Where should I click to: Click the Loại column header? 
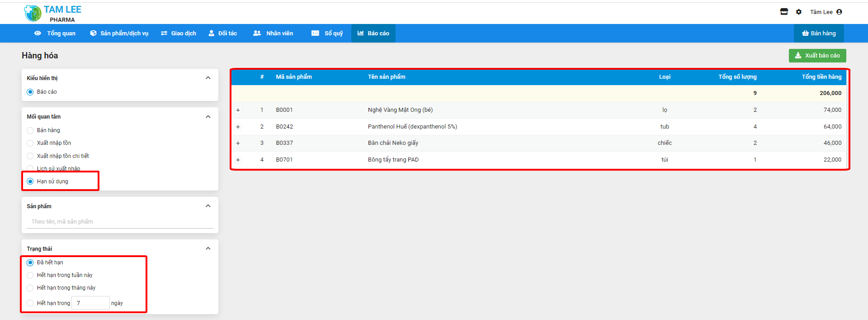coord(665,77)
